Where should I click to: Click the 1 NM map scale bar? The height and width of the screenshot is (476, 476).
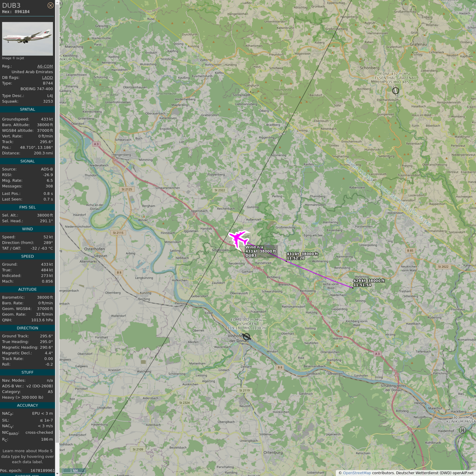74,471
